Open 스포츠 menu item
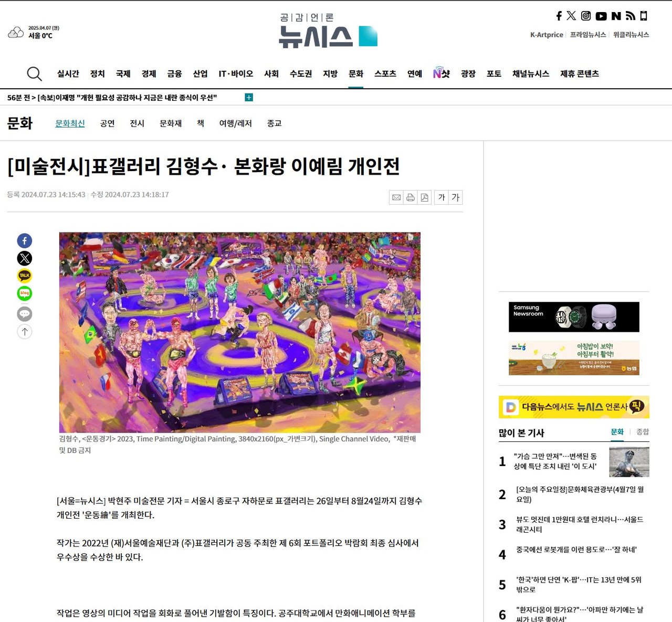 (385, 74)
